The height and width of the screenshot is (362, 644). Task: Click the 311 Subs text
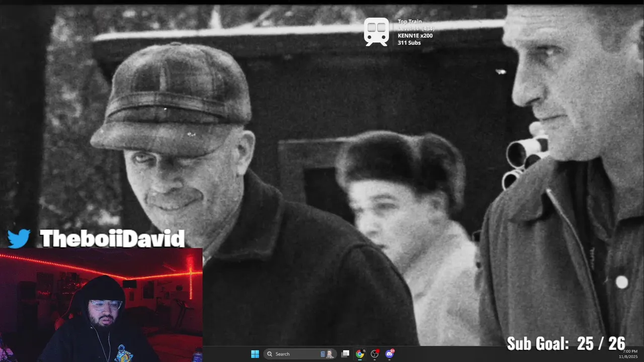click(409, 43)
